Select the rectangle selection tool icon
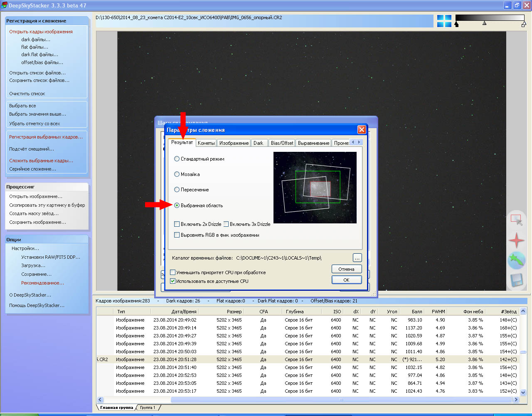Screen dimensions: 532x416 (x=516, y=220)
